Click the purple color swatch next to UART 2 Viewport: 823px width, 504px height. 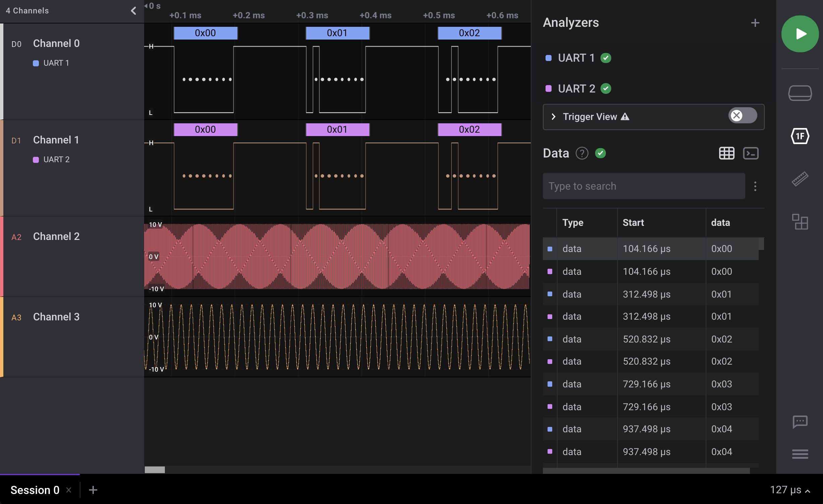point(549,88)
